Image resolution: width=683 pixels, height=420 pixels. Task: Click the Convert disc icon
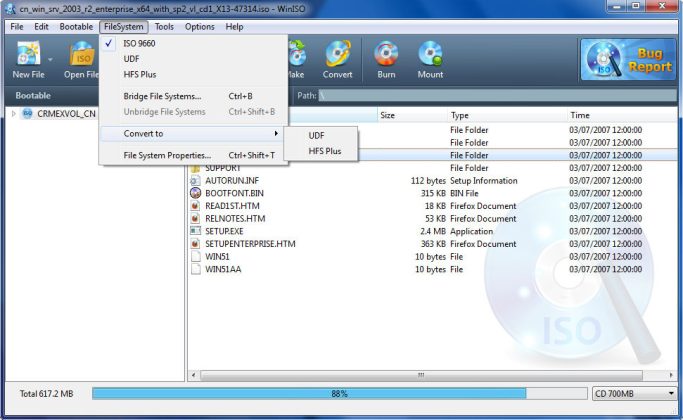click(338, 54)
